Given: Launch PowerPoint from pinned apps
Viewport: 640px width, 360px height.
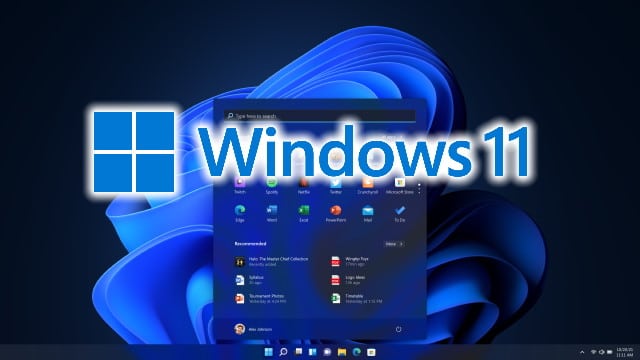Looking at the screenshot, I should (336, 213).
